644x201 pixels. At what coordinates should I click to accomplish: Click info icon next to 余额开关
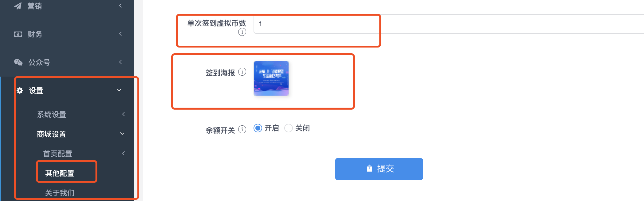tap(242, 129)
